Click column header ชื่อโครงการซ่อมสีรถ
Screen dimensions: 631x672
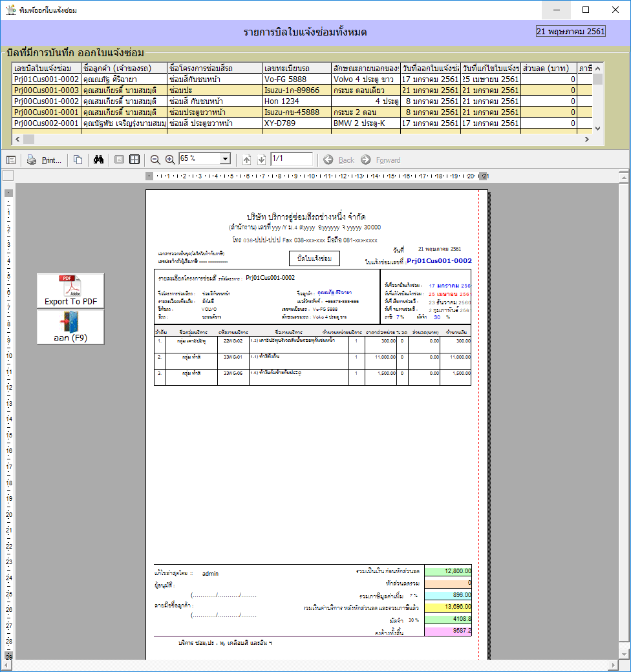click(215, 68)
